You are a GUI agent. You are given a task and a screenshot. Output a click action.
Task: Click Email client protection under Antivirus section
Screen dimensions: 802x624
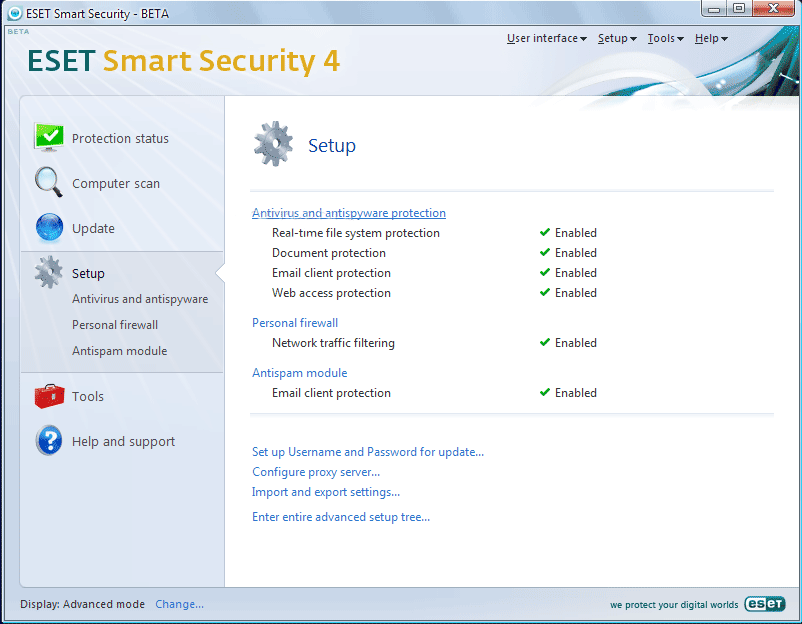point(331,273)
